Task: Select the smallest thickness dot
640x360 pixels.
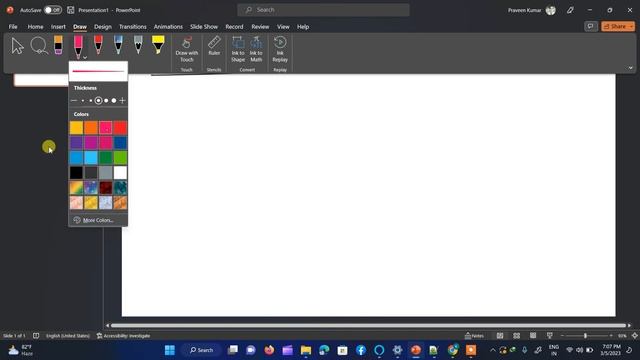Action: 83,100
